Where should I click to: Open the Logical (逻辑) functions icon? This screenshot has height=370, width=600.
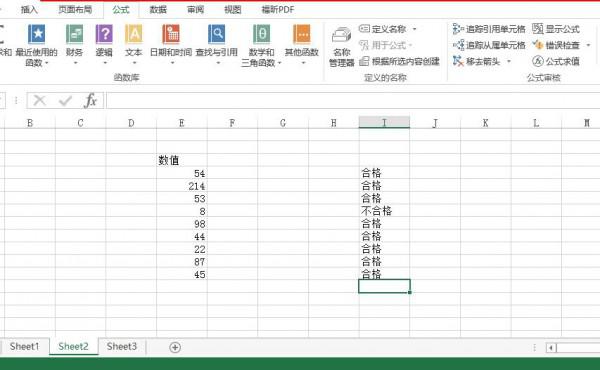point(104,34)
